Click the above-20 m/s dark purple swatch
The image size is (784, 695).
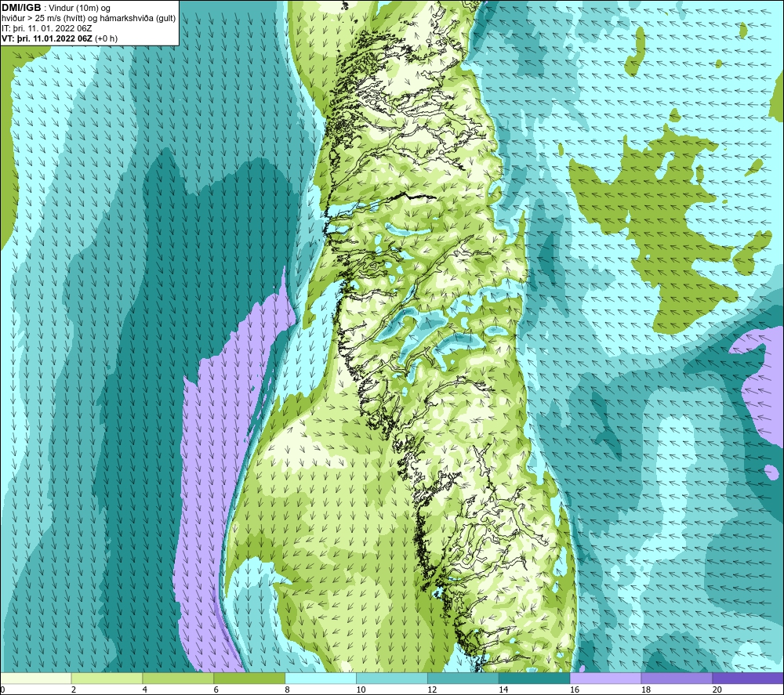click(x=748, y=679)
